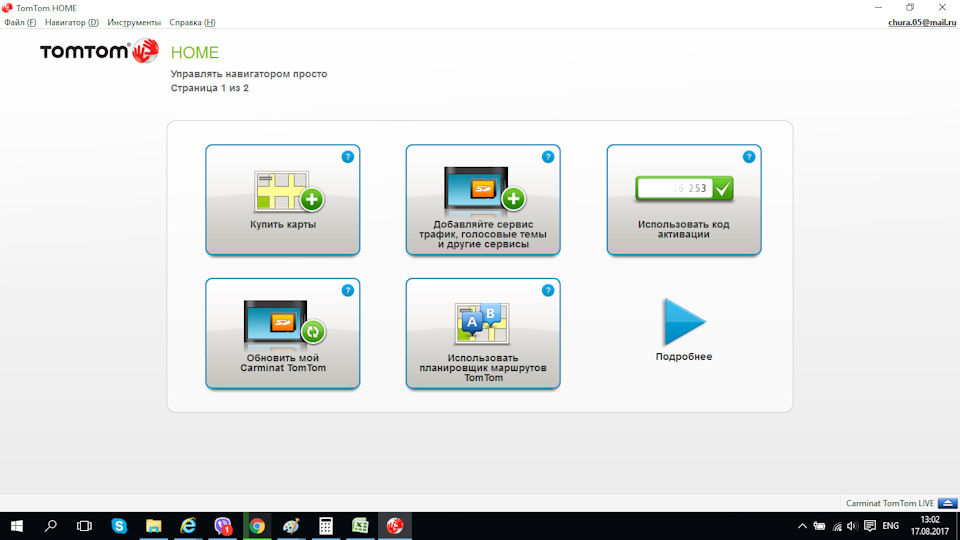Click the blue Подробнее arrow
The image size is (960, 540).
click(684, 322)
